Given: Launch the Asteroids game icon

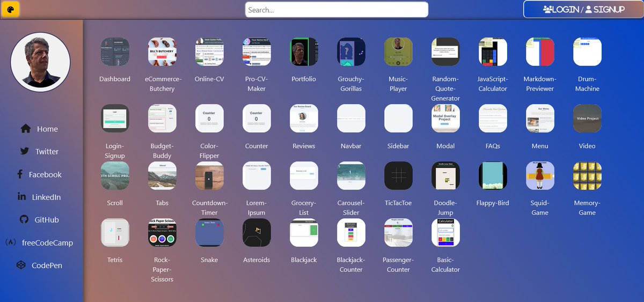Looking at the screenshot, I should (x=257, y=232).
